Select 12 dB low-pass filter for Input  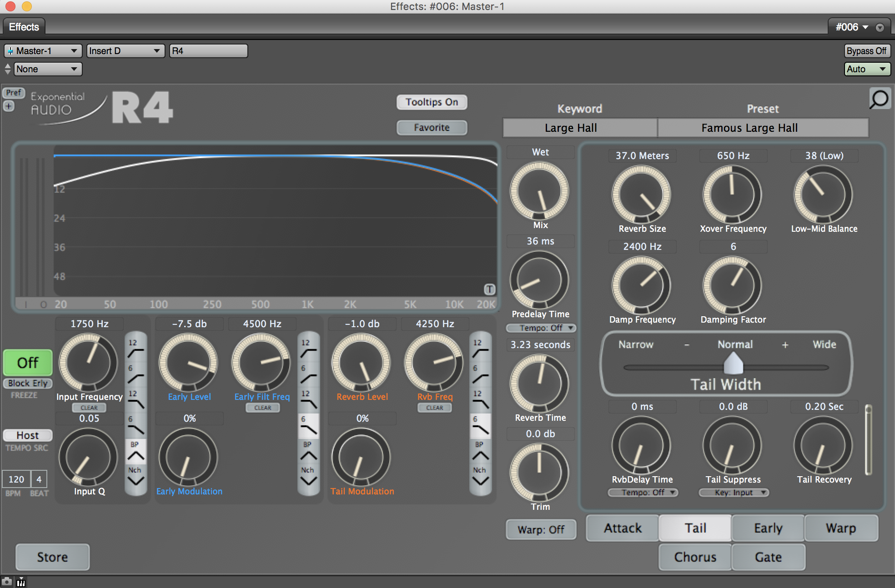[x=136, y=400]
